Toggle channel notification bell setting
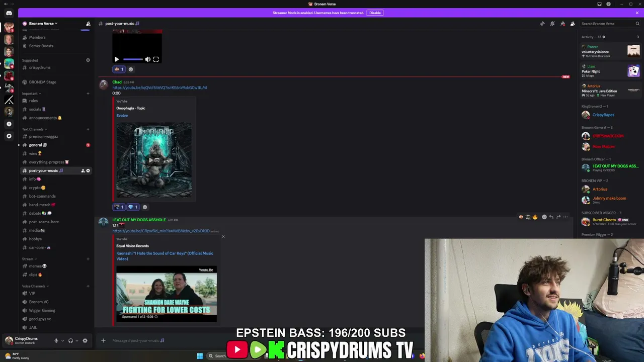Image resolution: width=644 pixels, height=362 pixels. tap(552, 24)
